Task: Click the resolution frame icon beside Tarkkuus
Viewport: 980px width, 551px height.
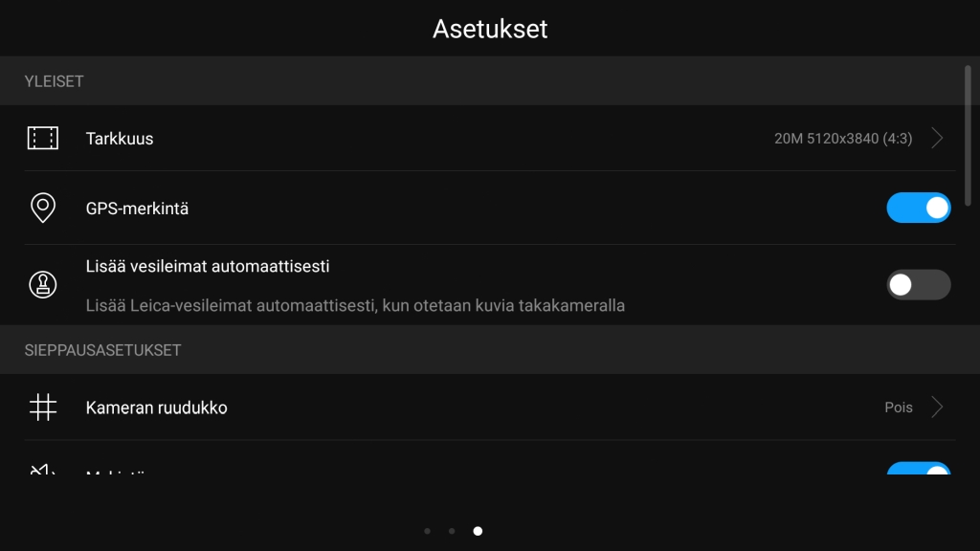Action: click(x=42, y=139)
